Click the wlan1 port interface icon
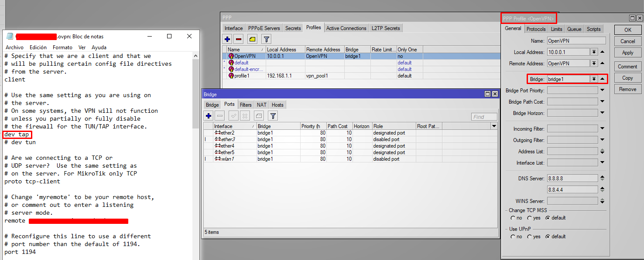 pos(217,159)
